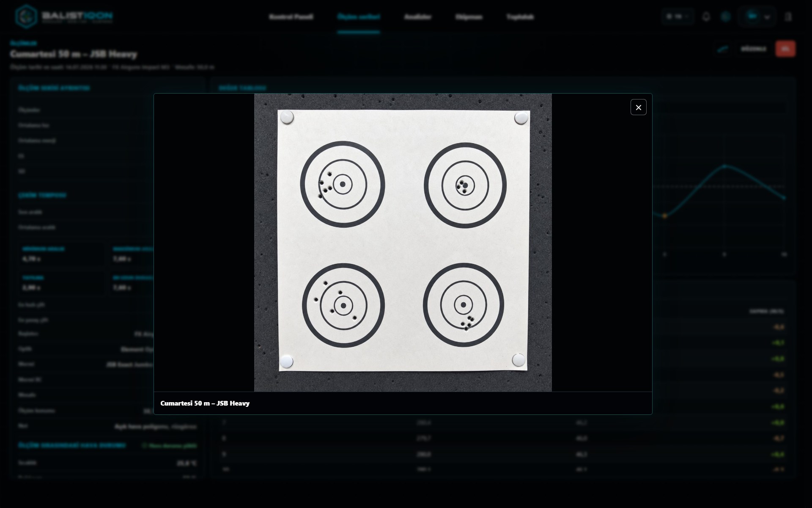Follow the Ölçümler breadcrumb link
Image resolution: width=812 pixels, height=508 pixels.
click(x=23, y=43)
